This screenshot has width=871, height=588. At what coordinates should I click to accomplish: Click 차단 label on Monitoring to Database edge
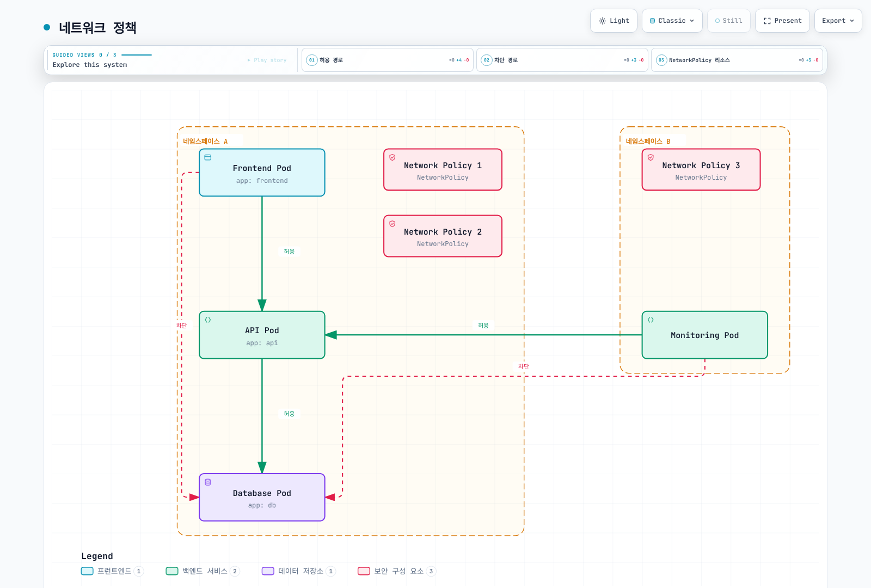(x=524, y=366)
